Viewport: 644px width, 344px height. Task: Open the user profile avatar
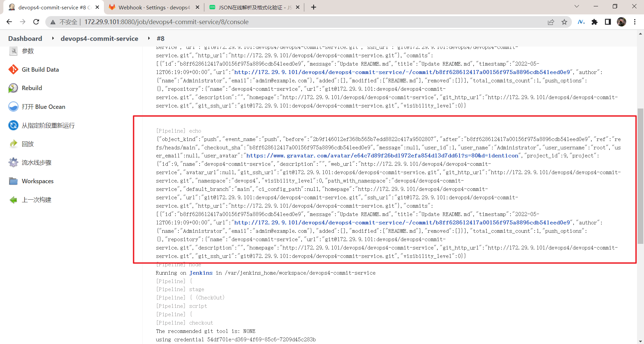point(621,22)
